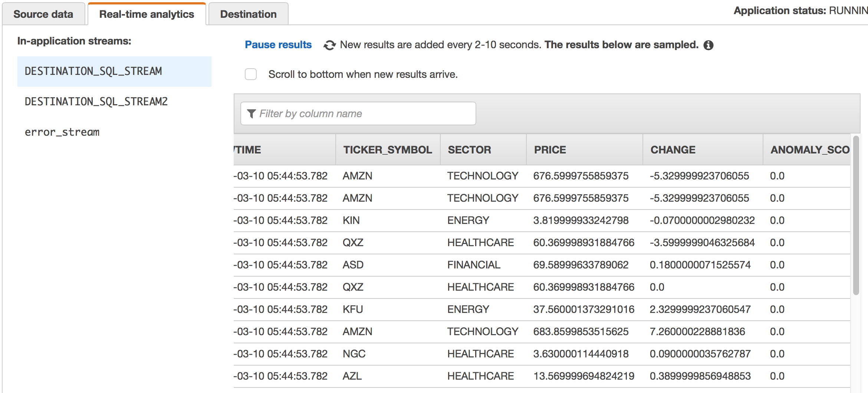Image resolution: width=868 pixels, height=393 pixels.
Task: Click the results table vertical scrollbar
Action: tap(856, 215)
